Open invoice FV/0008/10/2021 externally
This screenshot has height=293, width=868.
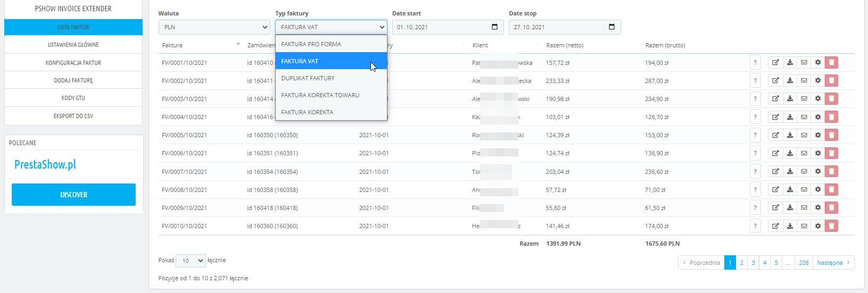click(x=775, y=190)
